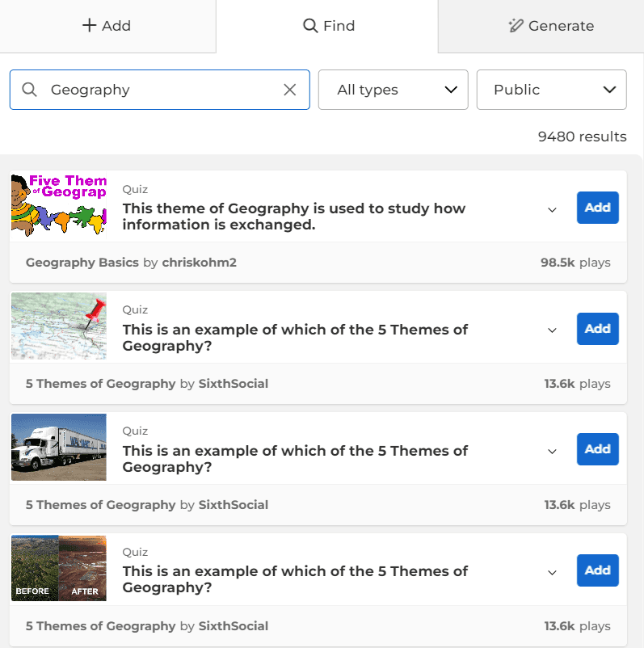
Task: Click the magnifier icon in search box
Action: 30,90
